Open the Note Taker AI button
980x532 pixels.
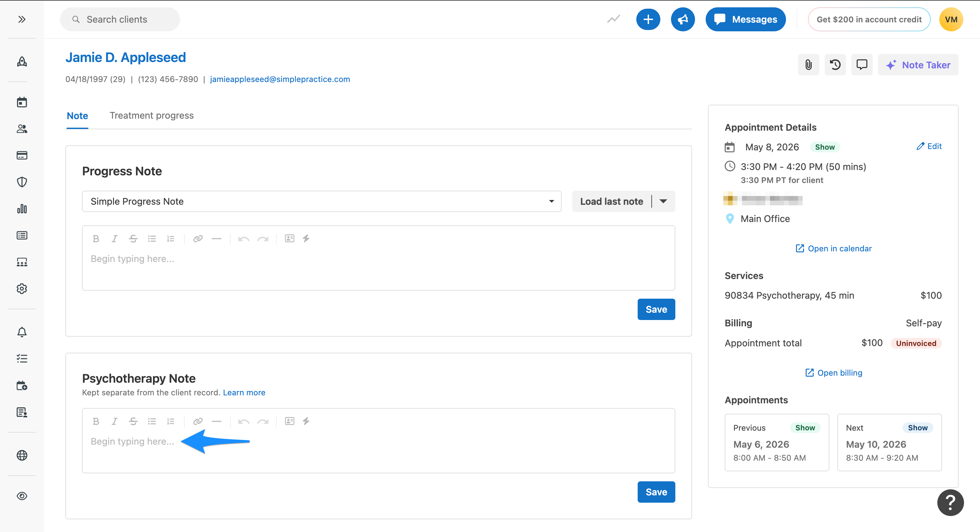pos(918,65)
